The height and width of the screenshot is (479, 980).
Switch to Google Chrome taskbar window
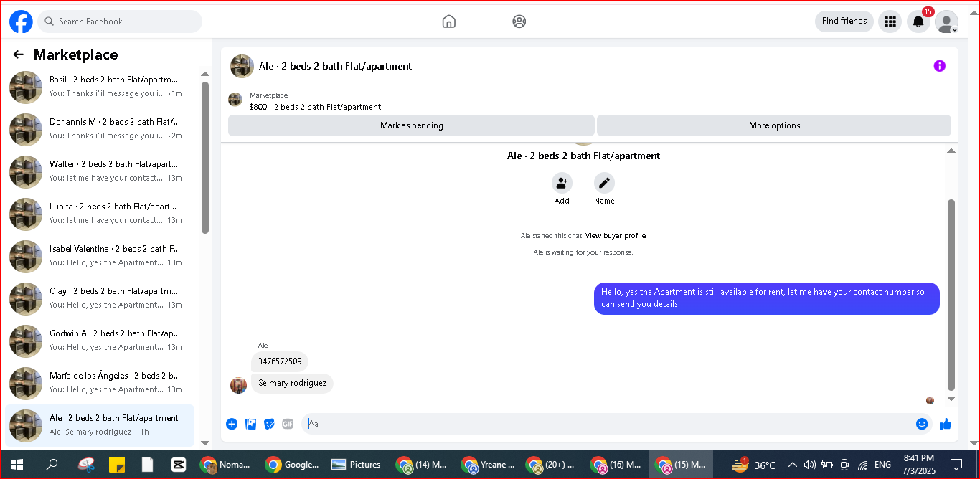coord(291,465)
